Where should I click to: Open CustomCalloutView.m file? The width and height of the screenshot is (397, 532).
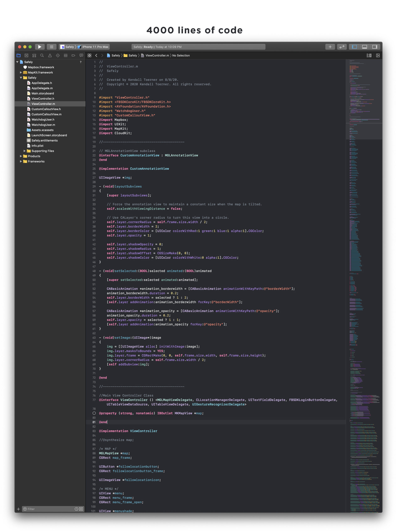tap(46, 114)
